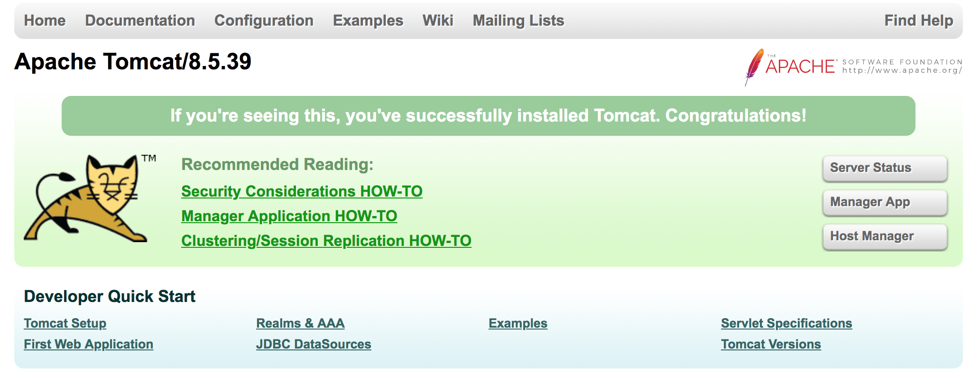980x377 pixels.
Task: Click the Tomcat Versions link
Action: [x=771, y=344]
